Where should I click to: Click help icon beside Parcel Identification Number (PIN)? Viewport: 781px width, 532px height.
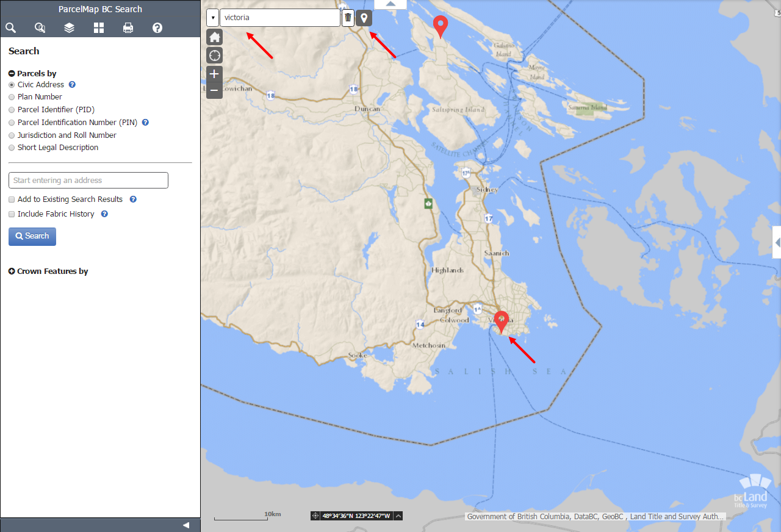pos(145,122)
